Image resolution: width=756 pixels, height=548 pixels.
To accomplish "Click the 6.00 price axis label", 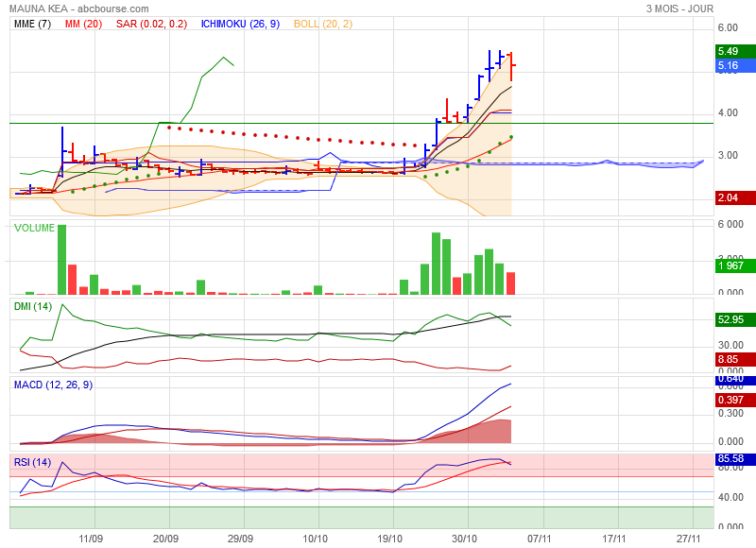I will 728,27.
